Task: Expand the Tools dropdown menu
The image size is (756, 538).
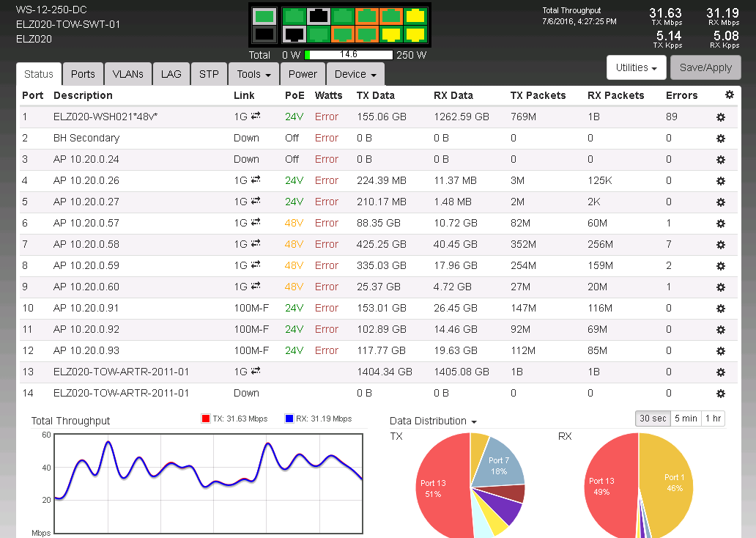Action: tap(253, 74)
